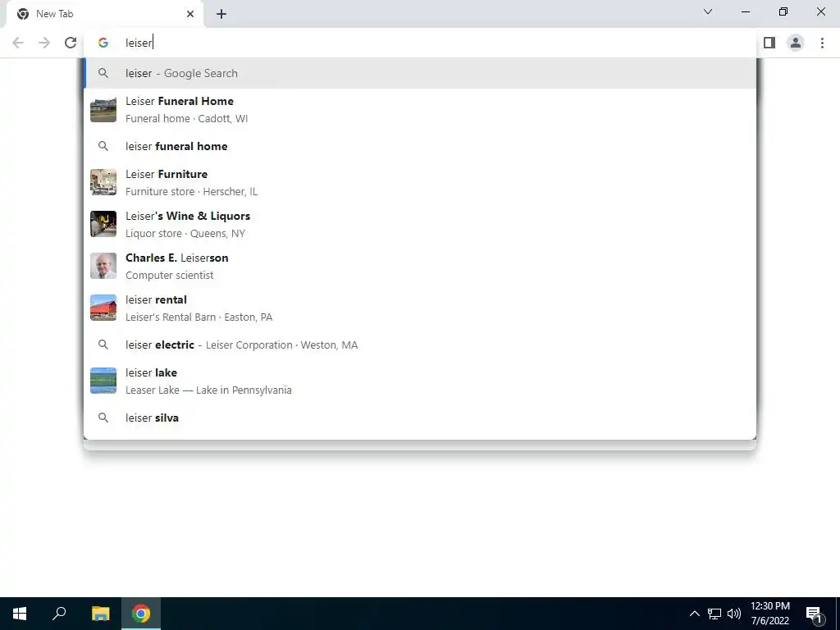Click 'Liquor store · Queens, NY' text
Viewport: 840px width, 630px height.
185,234
